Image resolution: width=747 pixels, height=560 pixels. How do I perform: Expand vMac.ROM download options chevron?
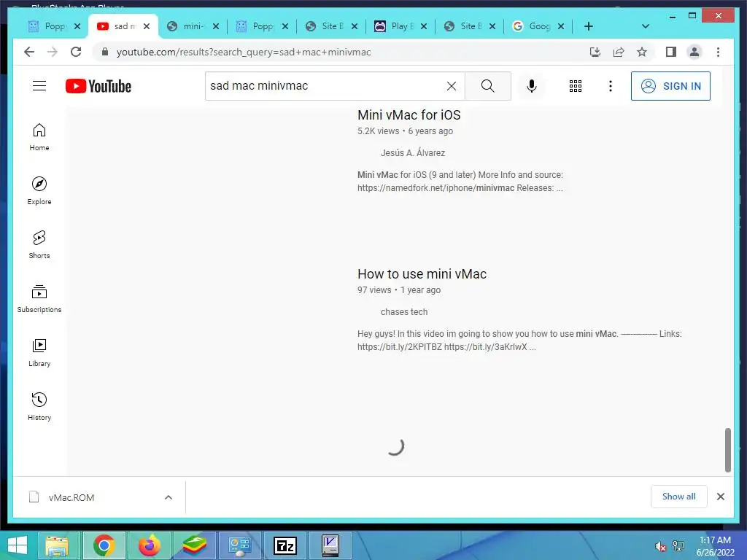pyautogui.click(x=169, y=497)
